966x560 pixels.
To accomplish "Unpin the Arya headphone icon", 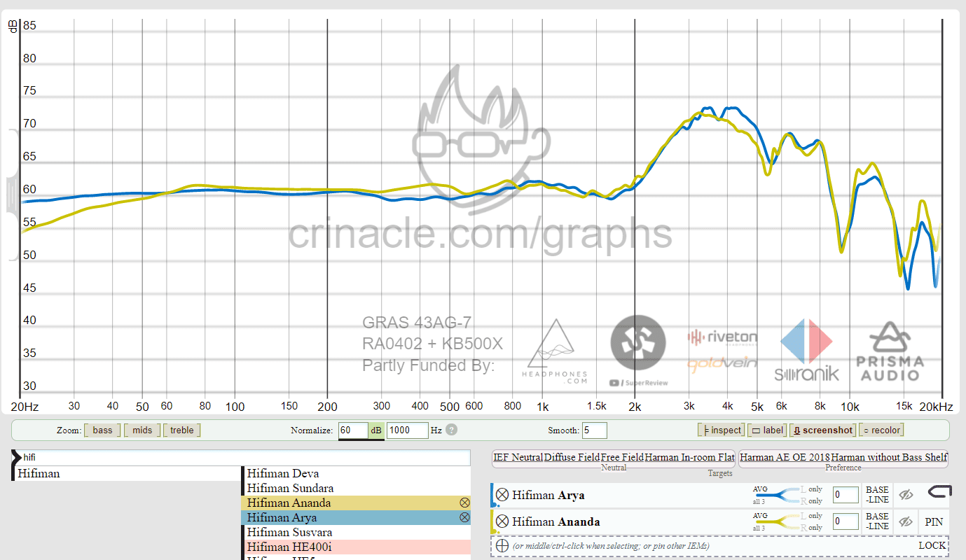I will (x=939, y=493).
